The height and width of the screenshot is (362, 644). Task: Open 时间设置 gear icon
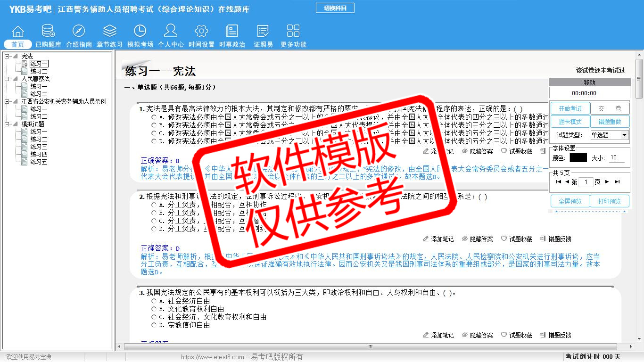tap(201, 31)
